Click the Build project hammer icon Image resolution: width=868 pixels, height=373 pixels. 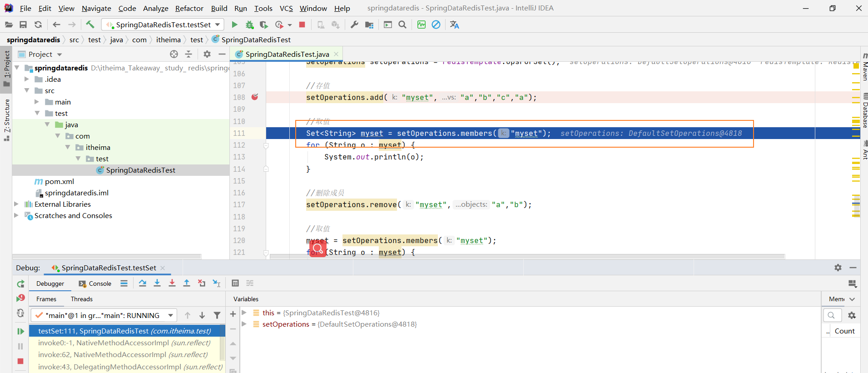click(90, 25)
